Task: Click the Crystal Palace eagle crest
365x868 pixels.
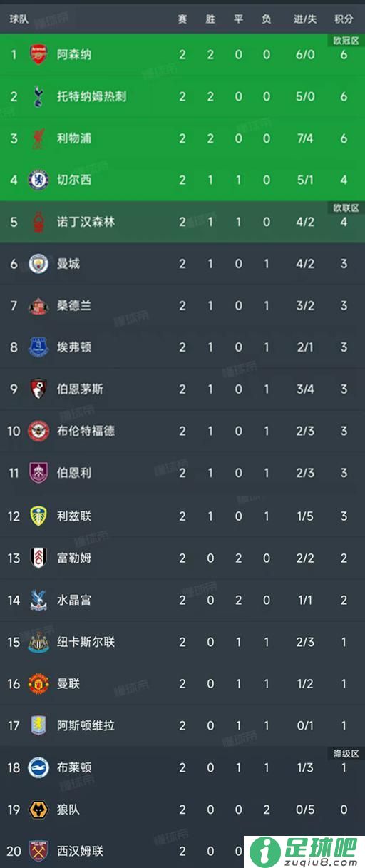Action: click(38, 599)
